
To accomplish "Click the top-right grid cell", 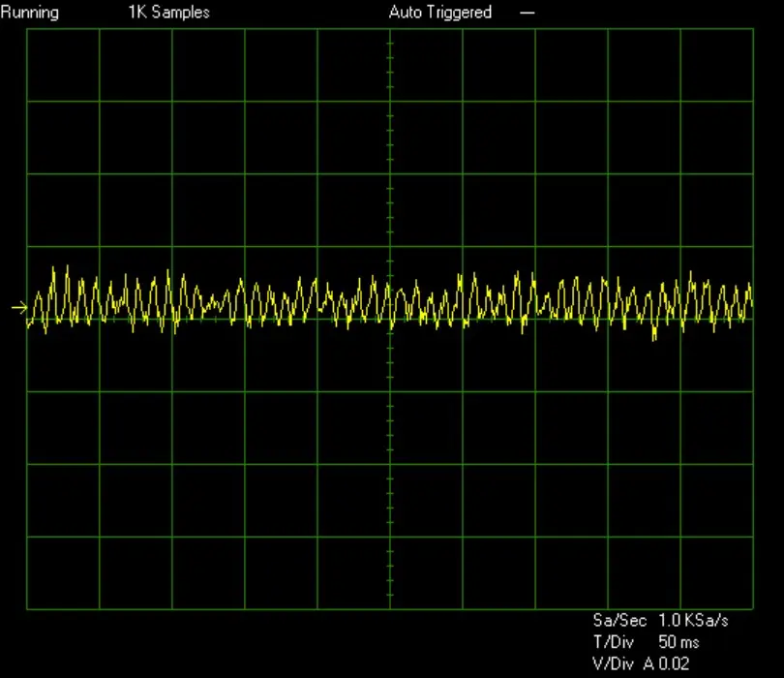I will coord(716,65).
